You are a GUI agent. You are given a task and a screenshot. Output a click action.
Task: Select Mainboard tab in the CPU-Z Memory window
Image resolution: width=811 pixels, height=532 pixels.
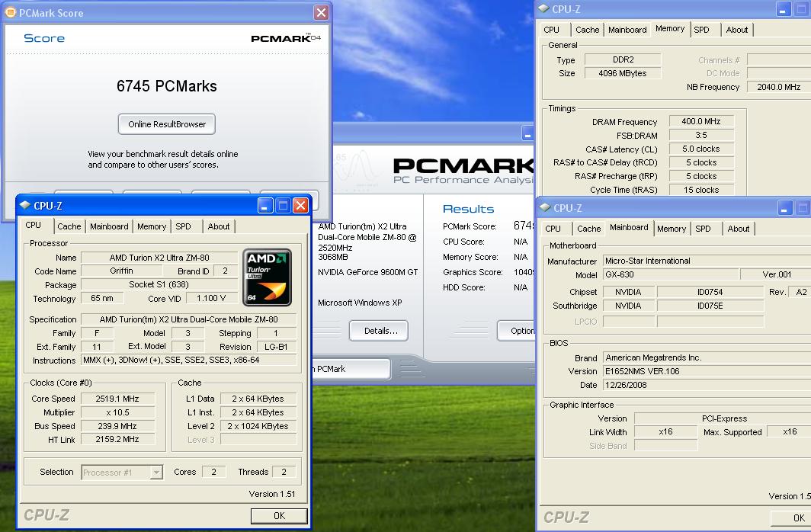coord(627,30)
